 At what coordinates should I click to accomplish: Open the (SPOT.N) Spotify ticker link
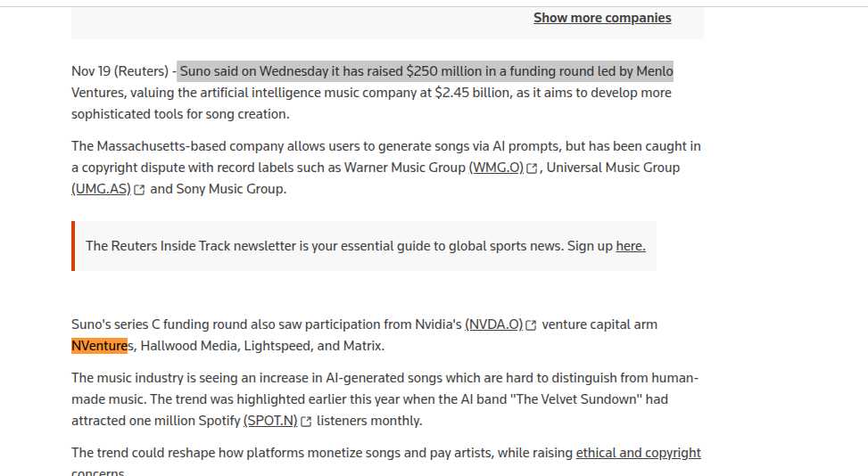270,421
